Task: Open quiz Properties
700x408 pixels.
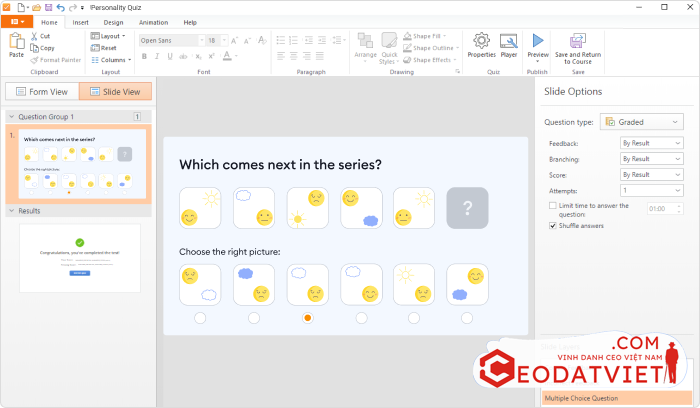Action: 481,45
